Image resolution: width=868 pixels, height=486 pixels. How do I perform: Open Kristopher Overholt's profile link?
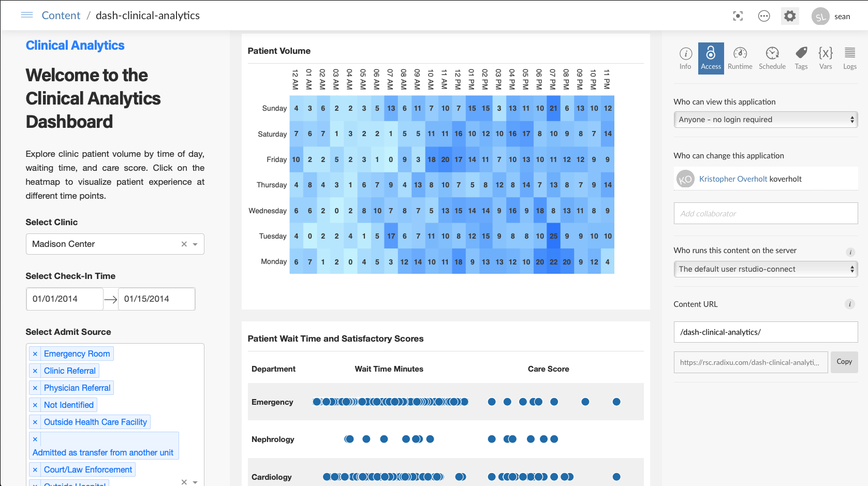(733, 179)
